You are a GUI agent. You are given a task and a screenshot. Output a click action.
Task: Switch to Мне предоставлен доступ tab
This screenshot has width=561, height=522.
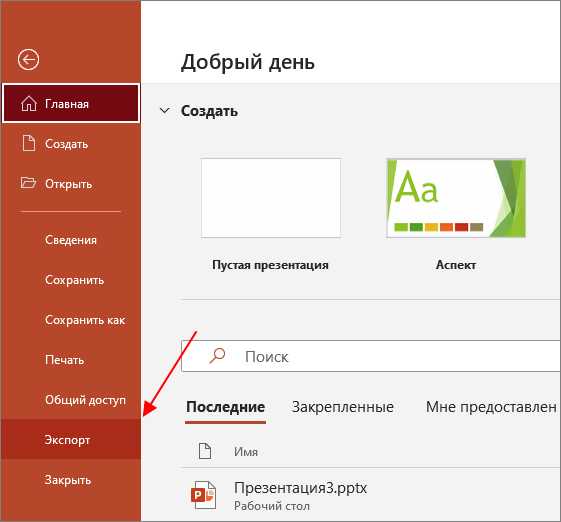[x=492, y=407]
